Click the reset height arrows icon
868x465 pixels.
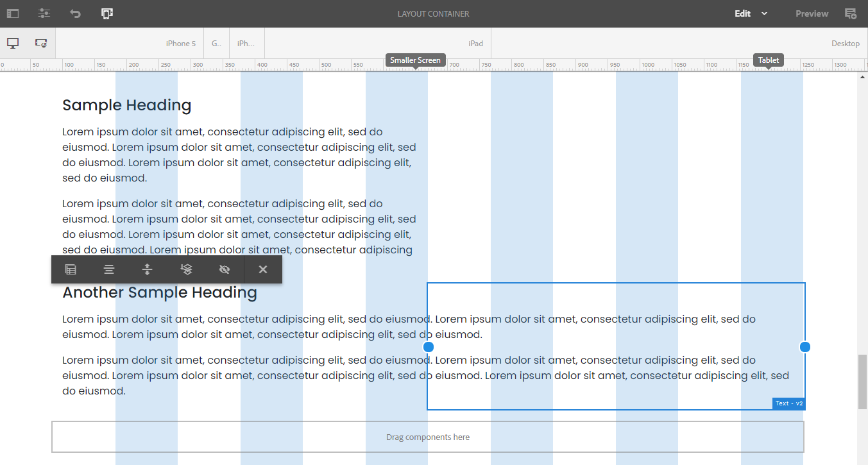pyautogui.click(x=147, y=269)
